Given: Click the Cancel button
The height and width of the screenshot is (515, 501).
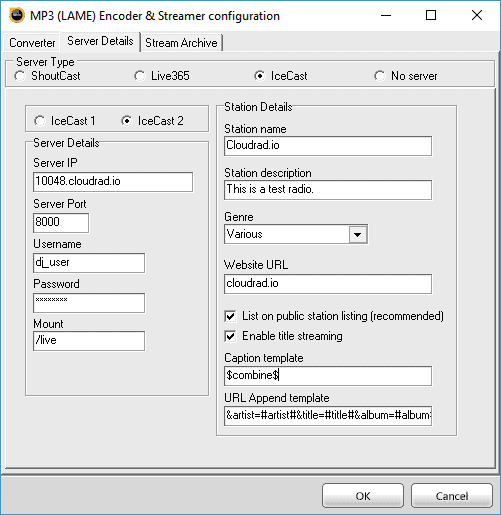Looking at the screenshot, I should 452,496.
